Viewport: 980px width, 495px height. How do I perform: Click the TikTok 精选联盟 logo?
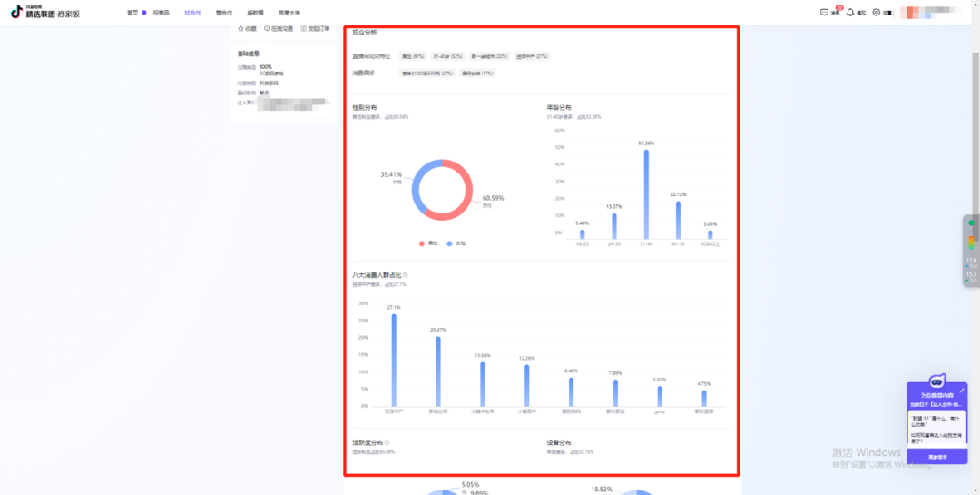pos(45,11)
